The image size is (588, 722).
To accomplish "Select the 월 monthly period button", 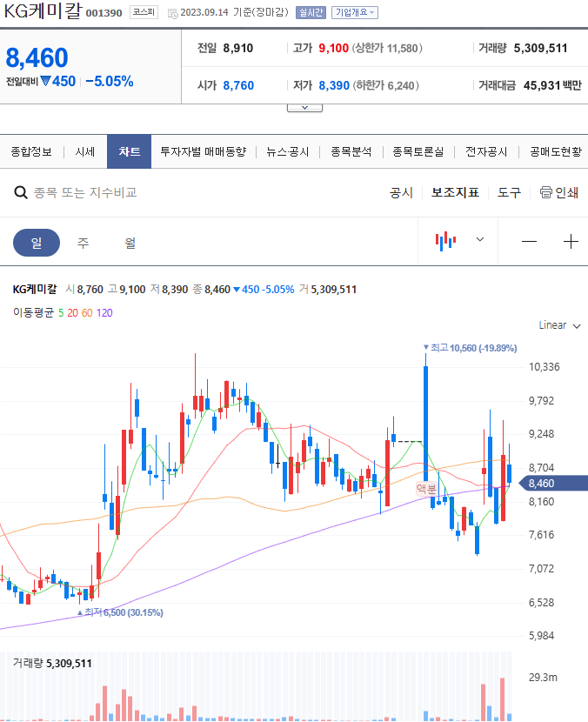I will (x=130, y=243).
